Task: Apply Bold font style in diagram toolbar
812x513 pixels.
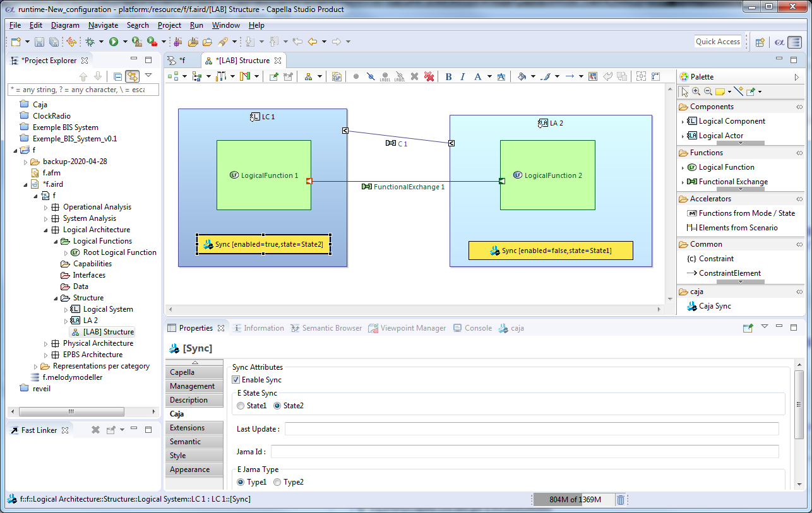Action: click(448, 76)
